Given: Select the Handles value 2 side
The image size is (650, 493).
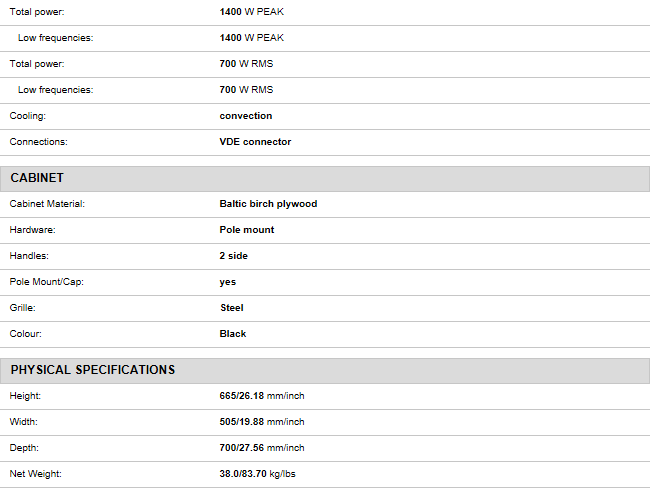Looking at the screenshot, I should pyautogui.click(x=234, y=256).
